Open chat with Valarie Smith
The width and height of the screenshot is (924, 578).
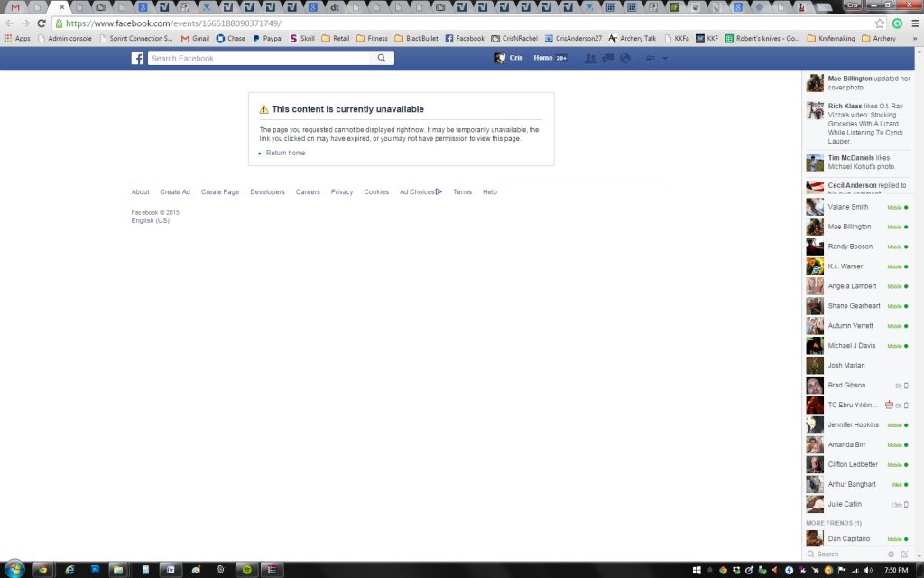(857, 207)
